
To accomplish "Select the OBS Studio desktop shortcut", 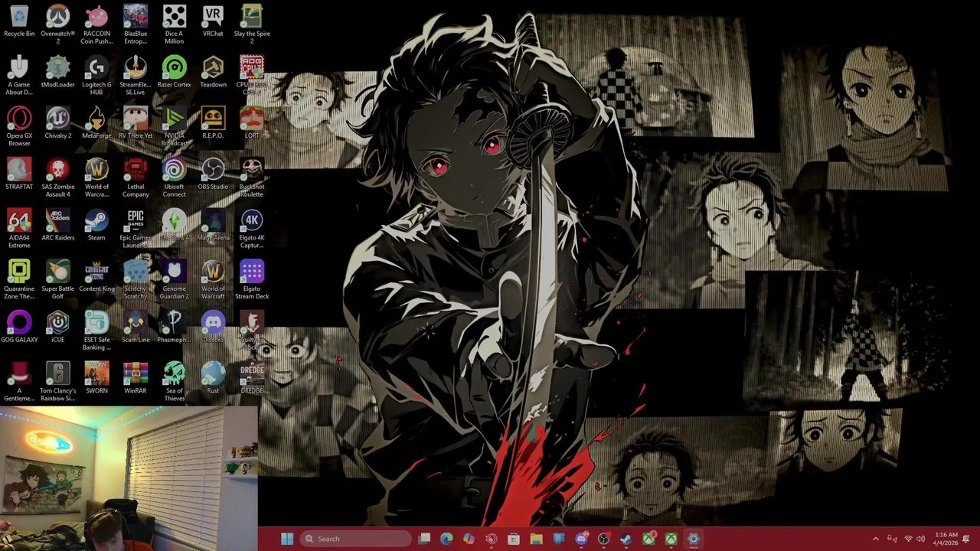I will point(213,174).
